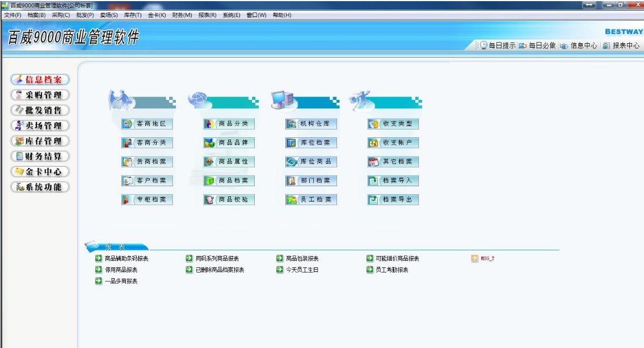Image resolution: width=644 pixels, height=348 pixels.
Task: Open the 库存(T) menu
Action: click(x=133, y=15)
